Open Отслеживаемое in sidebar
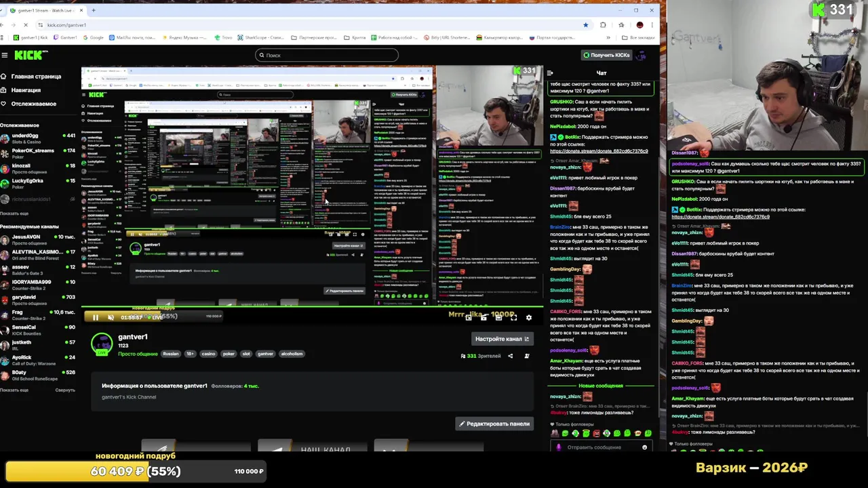 point(28,104)
